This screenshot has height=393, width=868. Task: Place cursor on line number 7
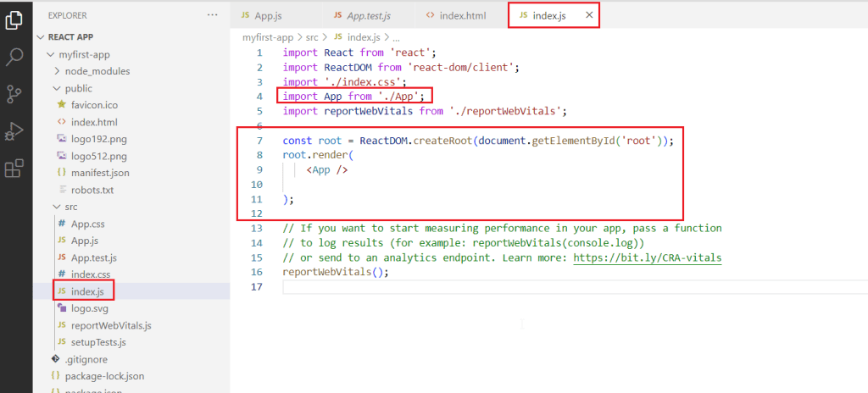[259, 141]
